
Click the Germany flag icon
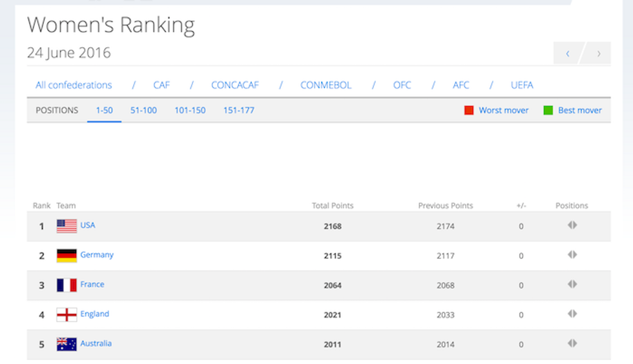point(67,256)
